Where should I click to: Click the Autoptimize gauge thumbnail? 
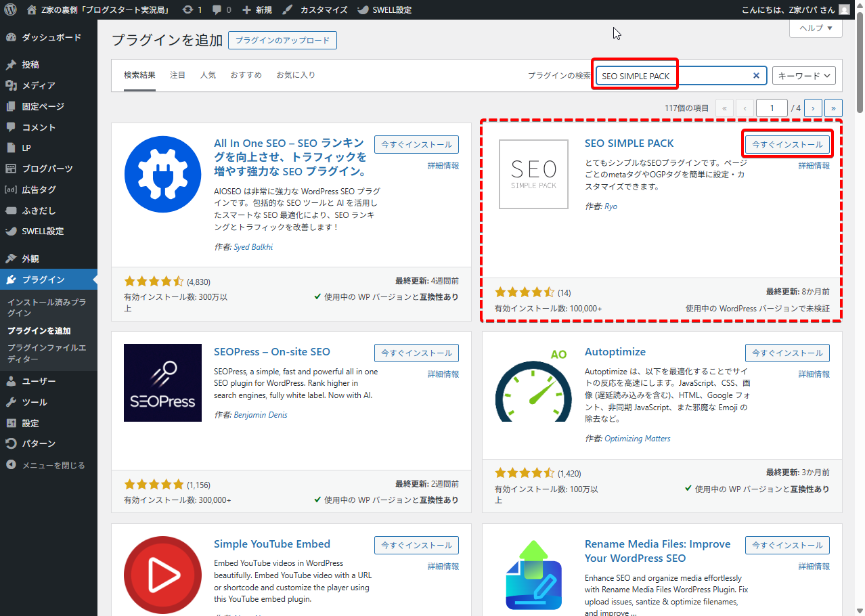pos(534,383)
